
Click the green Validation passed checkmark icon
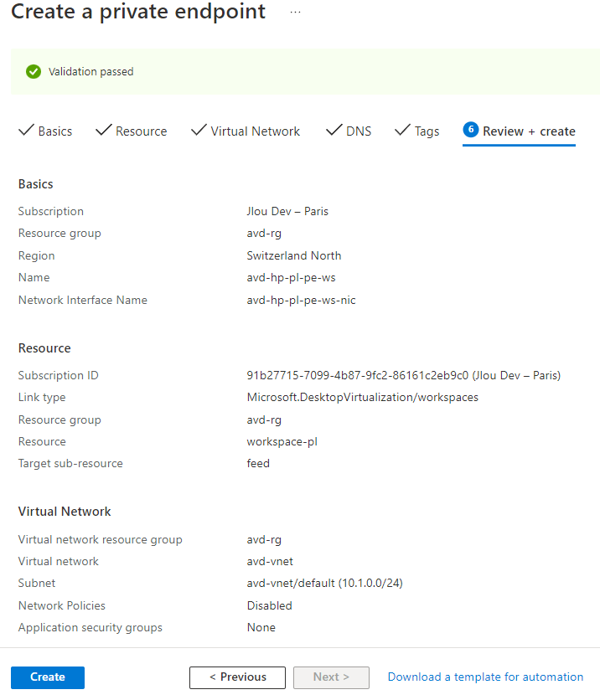click(x=34, y=71)
